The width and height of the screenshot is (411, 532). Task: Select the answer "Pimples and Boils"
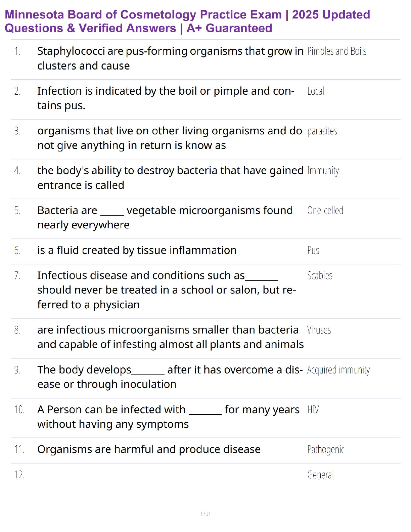click(336, 51)
